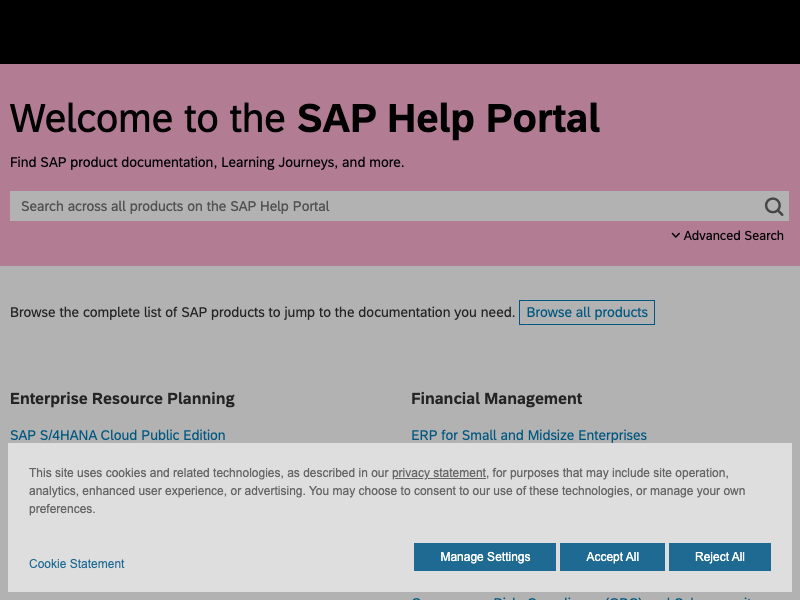
Task: Click the Manage Settings cookie button
Action: pos(485,557)
